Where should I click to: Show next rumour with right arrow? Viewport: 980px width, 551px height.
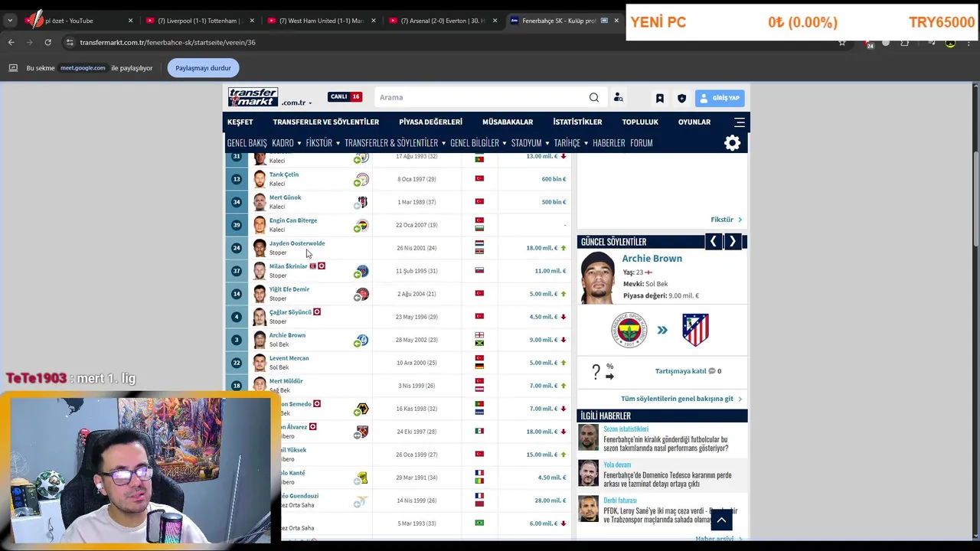click(732, 242)
